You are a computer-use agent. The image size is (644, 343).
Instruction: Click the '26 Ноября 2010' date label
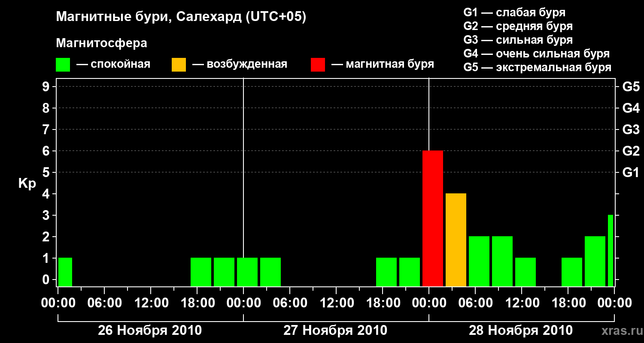[150, 331]
